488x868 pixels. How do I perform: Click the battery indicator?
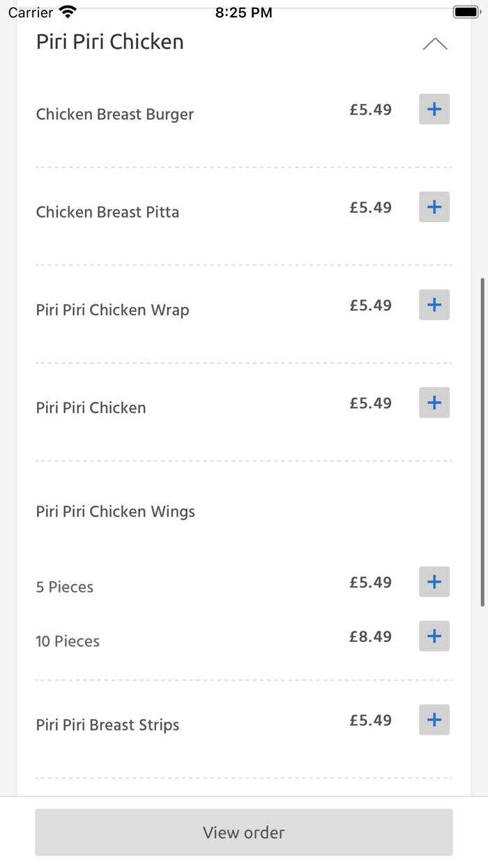pyautogui.click(x=465, y=10)
